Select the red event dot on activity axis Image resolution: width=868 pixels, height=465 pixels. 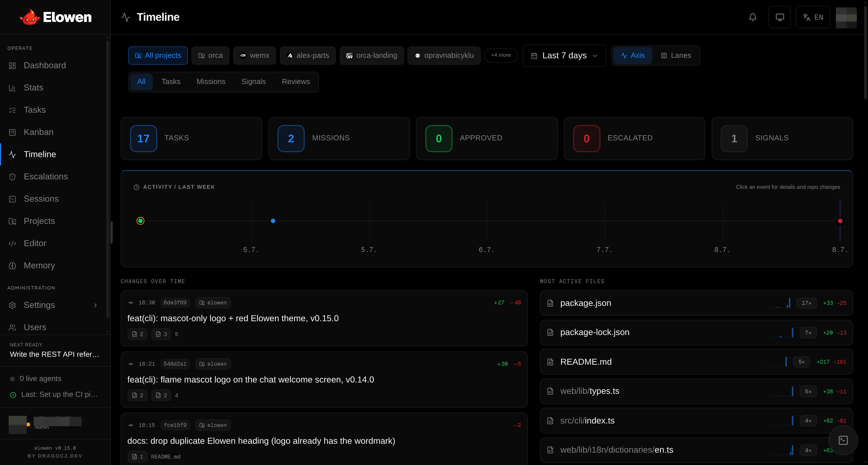tap(840, 221)
